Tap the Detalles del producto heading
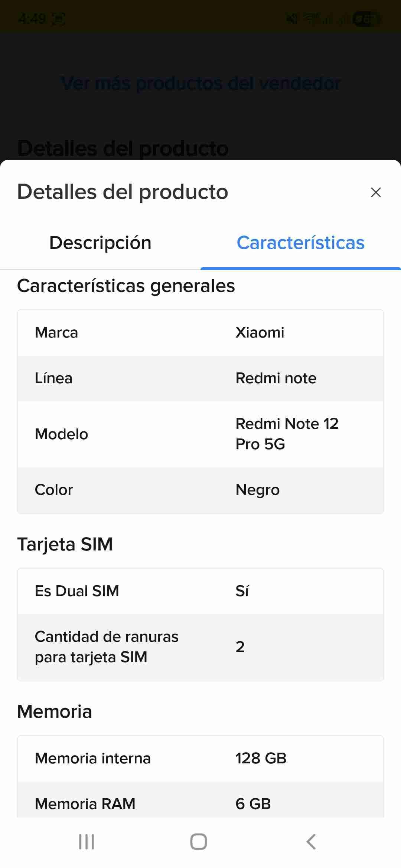This screenshot has width=401, height=868. [x=123, y=192]
